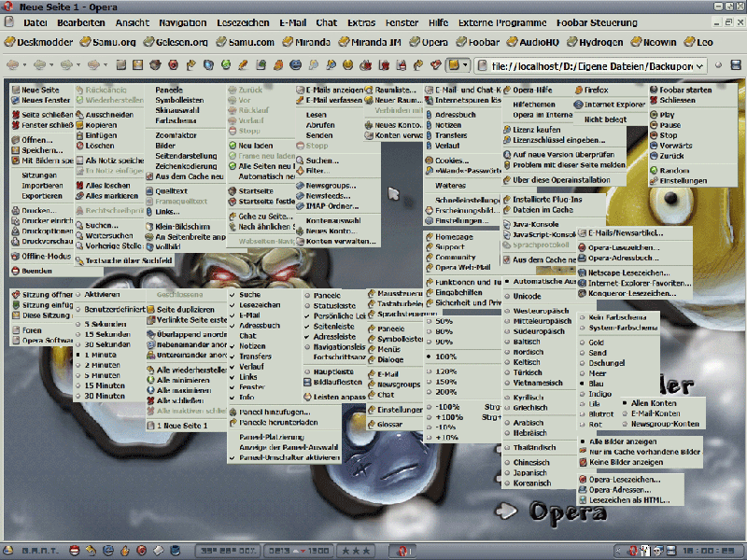The image size is (747, 560).
Task: Click the disk icon right of address bar
Action: coord(736,65)
